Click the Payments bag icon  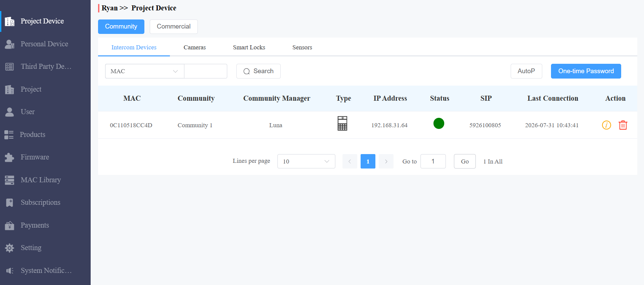tap(10, 225)
